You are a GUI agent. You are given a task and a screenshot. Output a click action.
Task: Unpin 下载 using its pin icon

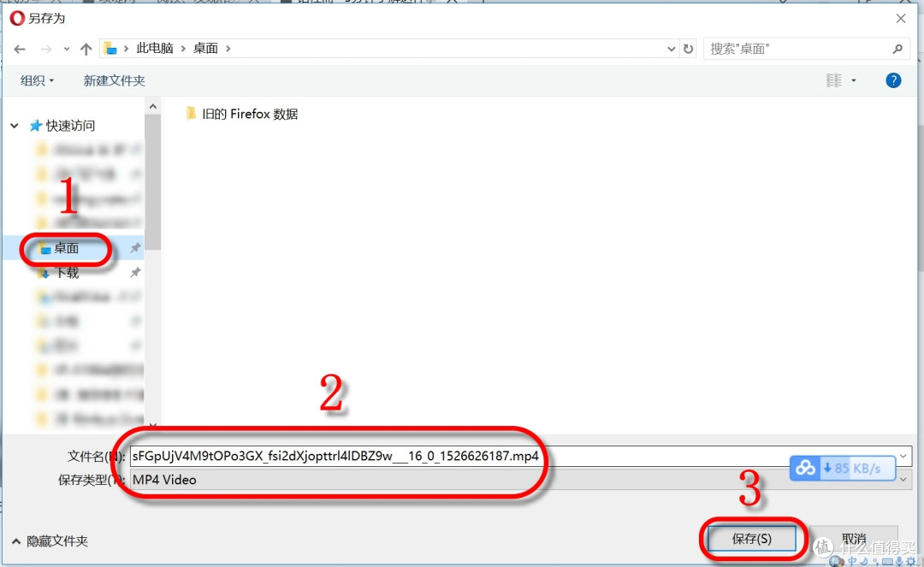click(x=135, y=272)
